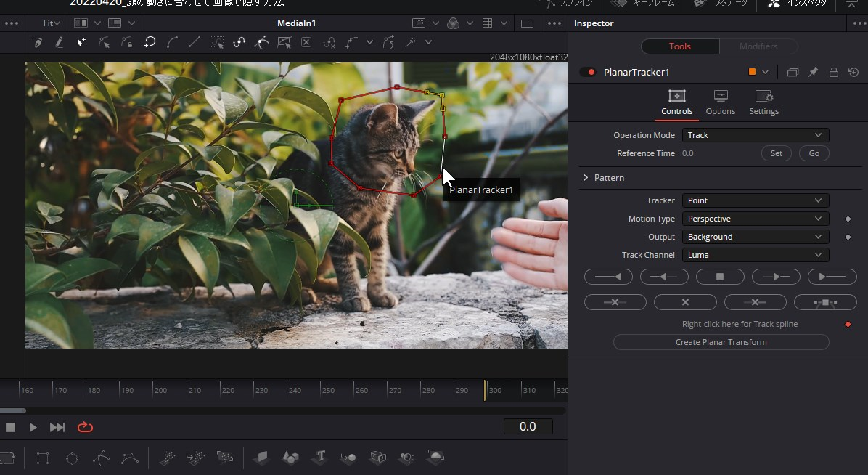Open the grid guides options arrow

[504, 23]
